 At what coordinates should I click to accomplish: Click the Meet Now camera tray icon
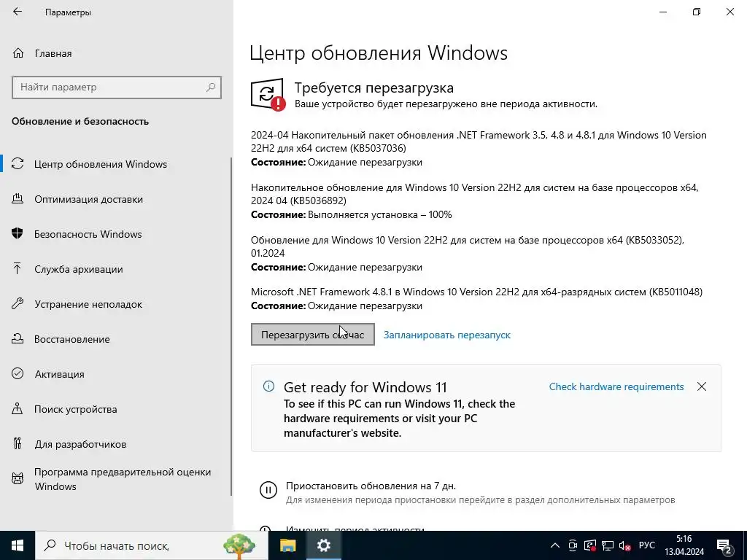[x=573, y=545]
